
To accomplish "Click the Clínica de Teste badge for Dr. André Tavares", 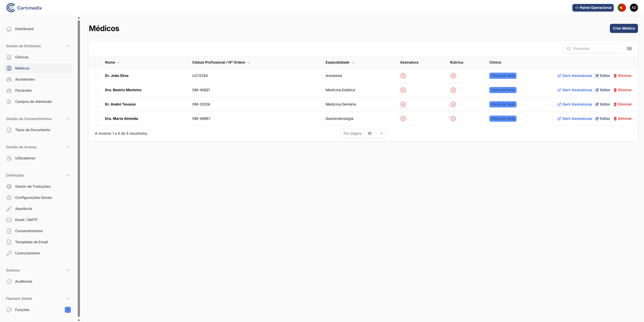I will click(502, 104).
